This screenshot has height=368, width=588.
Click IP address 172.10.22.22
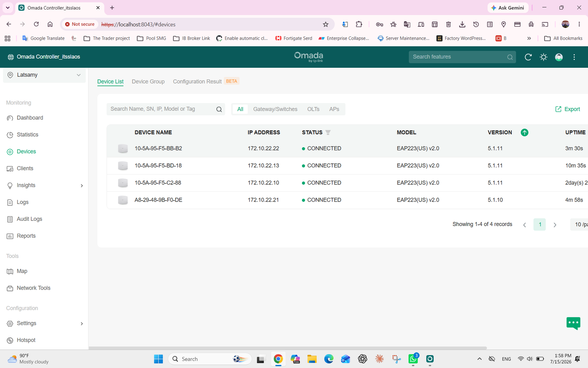point(263,149)
